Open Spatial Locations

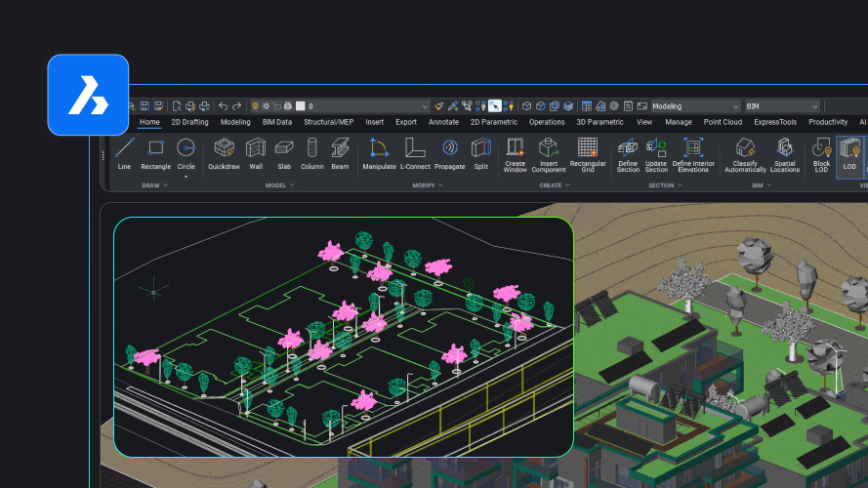pos(784,155)
